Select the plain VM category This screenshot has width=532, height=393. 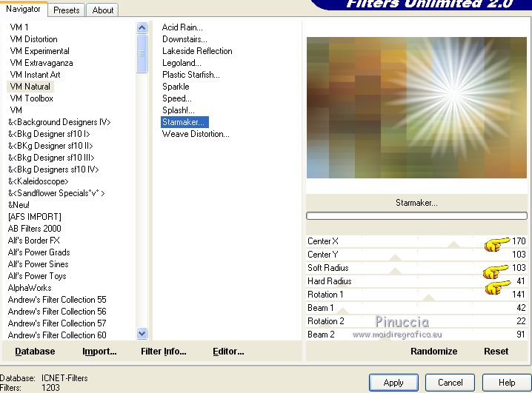(16, 110)
